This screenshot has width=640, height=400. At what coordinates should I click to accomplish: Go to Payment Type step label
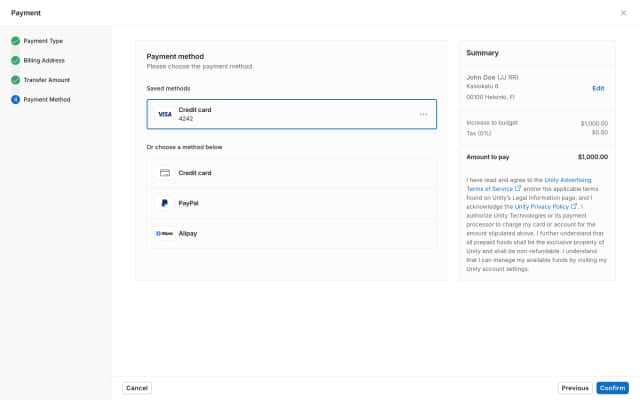pos(43,41)
